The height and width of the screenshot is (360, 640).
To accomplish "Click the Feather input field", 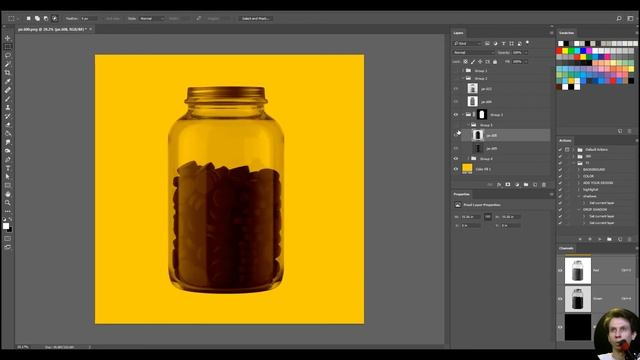I will tap(89, 18).
